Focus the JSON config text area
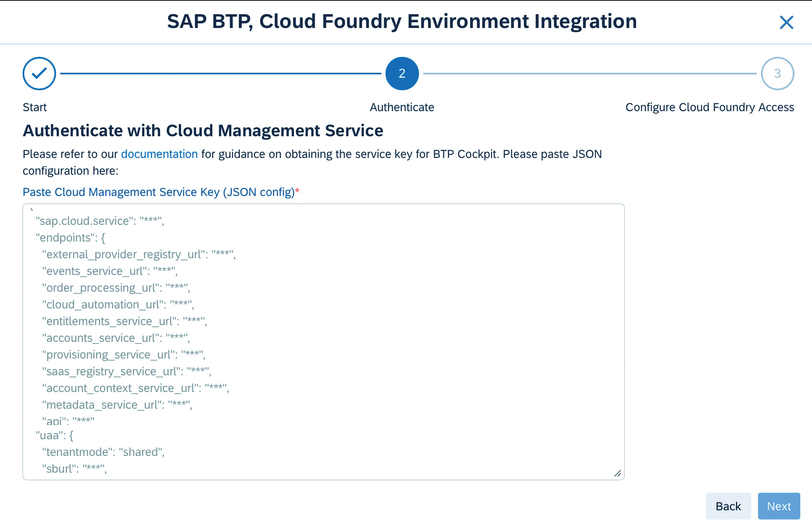 [x=323, y=342]
